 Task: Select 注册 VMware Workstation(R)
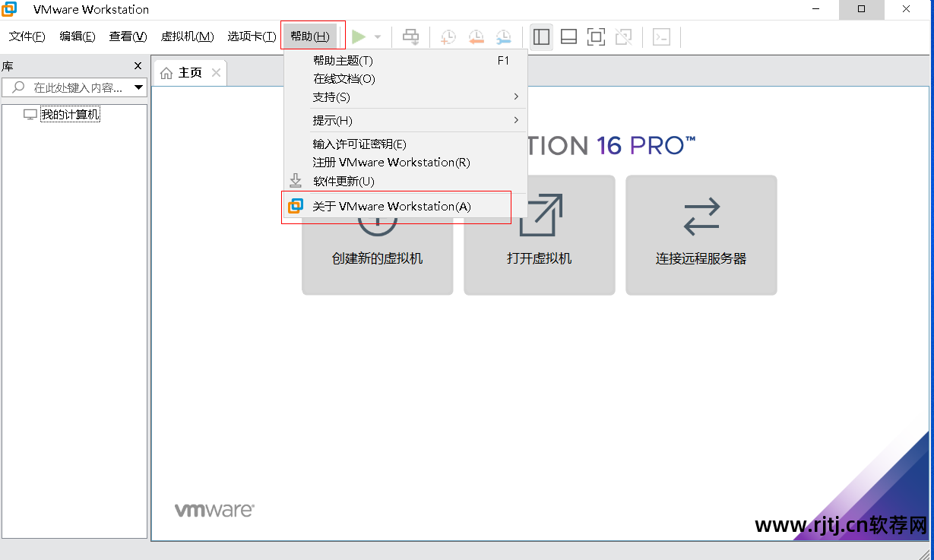click(x=405, y=163)
